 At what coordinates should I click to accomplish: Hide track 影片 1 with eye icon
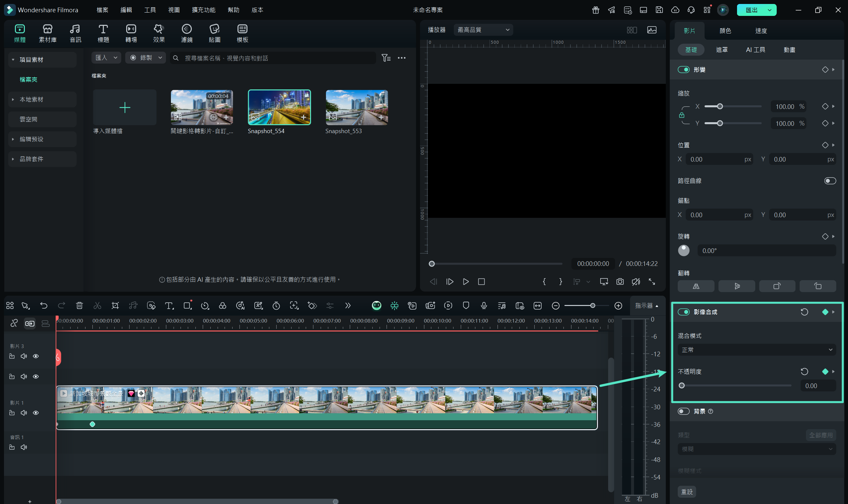click(36, 413)
